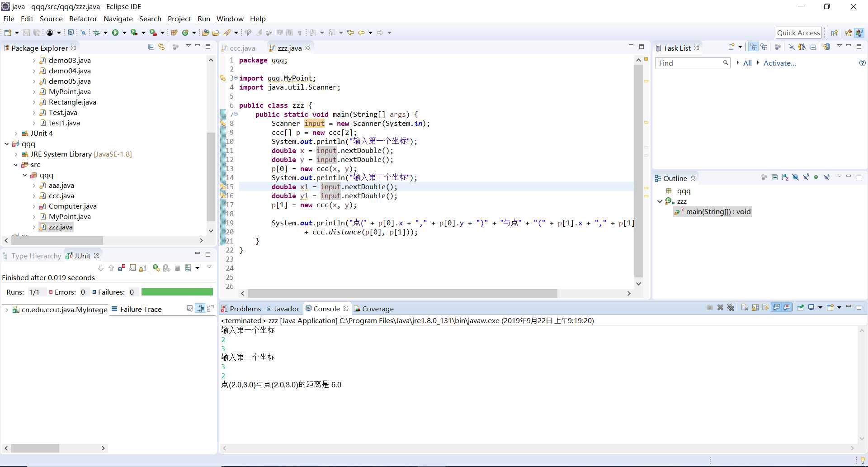Image resolution: width=868 pixels, height=467 pixels.
Task: Click the Save toolbar icon
Action: pyautogui.click(x=26, y=33)
